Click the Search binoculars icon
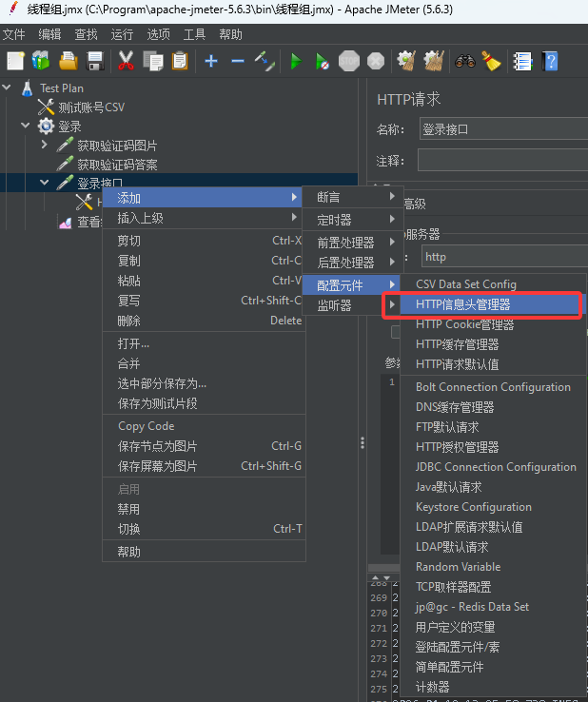 [x=465, y=61]
